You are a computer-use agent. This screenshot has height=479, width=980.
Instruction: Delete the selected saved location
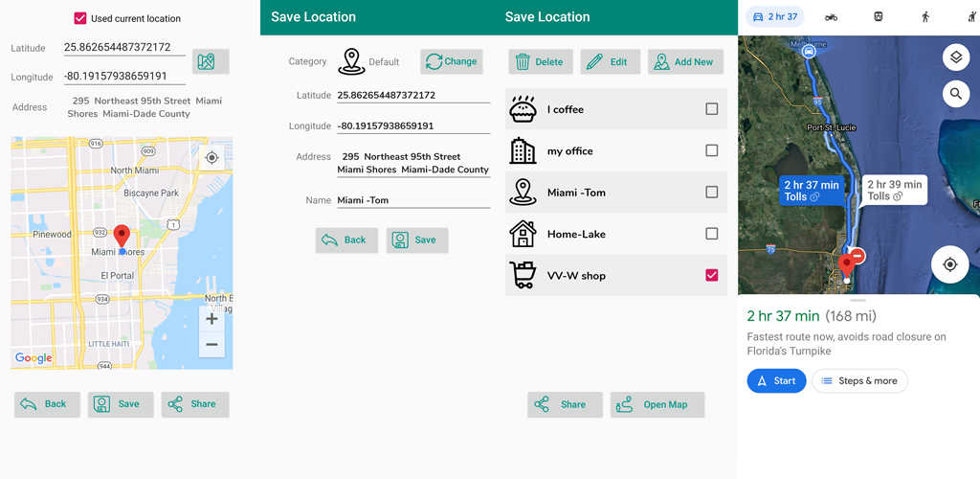[541, 62]
